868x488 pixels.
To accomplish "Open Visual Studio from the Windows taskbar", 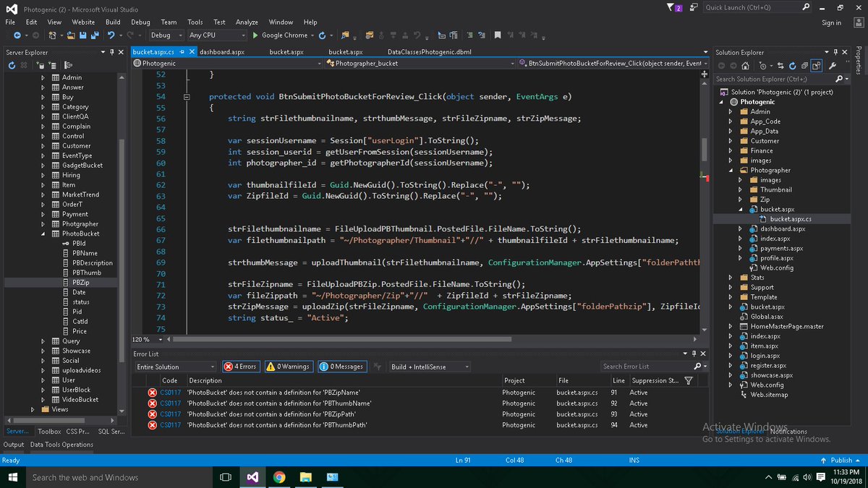I will click(252, 477).
